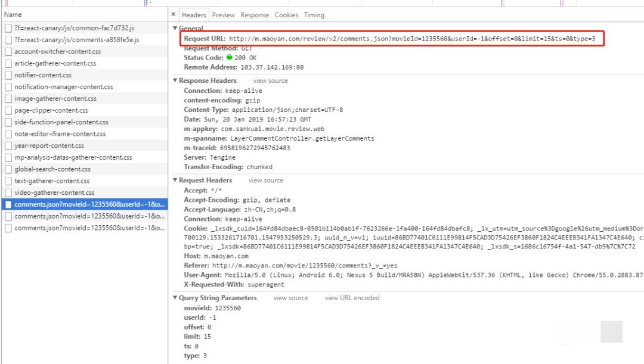Select notifier-content.css request
The image size is (644, 364).
pyautogui.click(x=84, y=75)
